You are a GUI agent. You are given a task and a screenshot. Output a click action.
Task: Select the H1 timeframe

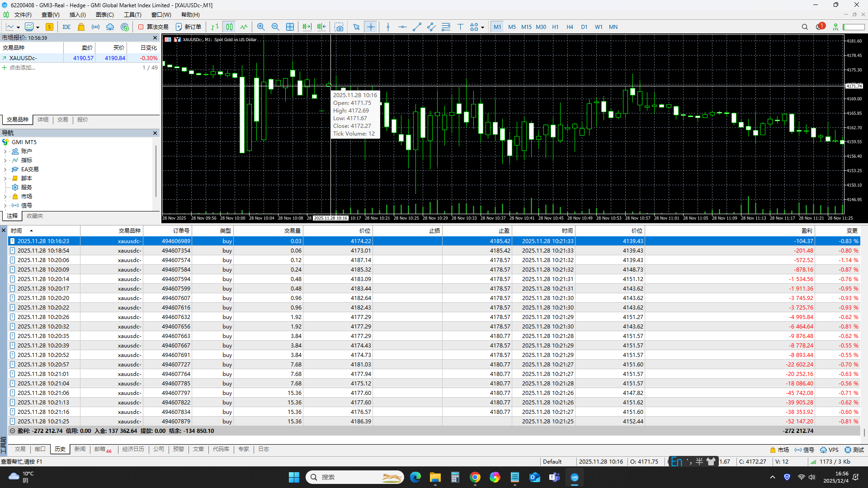pyautogui.click(x=555, y=27)
